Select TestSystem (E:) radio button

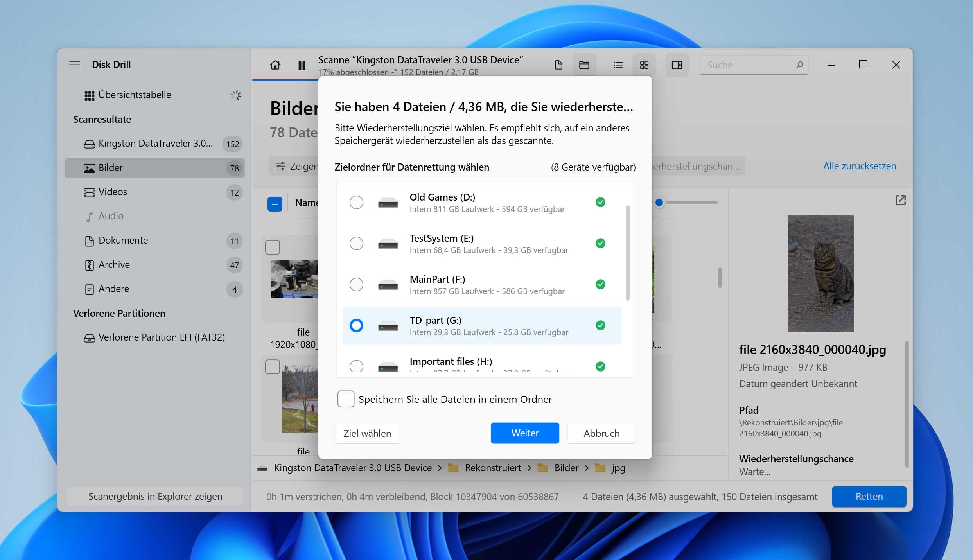pos(356,244)
